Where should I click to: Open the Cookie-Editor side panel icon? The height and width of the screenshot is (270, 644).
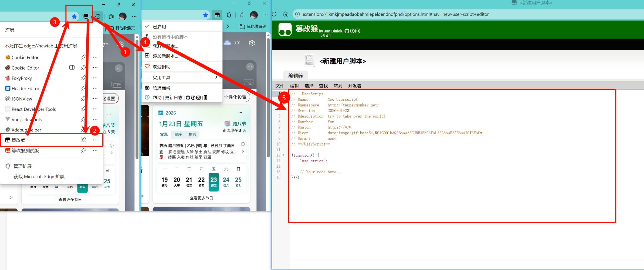pos(72,68)
